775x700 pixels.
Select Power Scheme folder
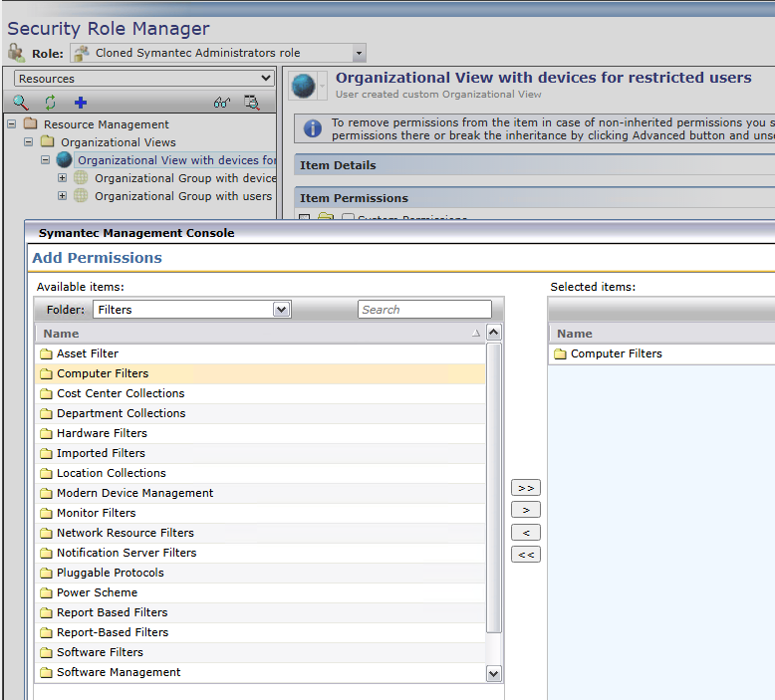[x=260, y=592]
